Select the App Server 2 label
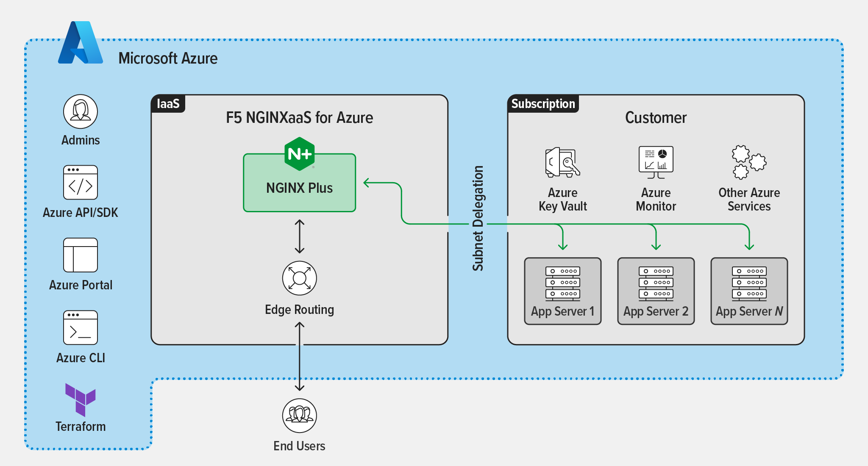 pos(656,311)
